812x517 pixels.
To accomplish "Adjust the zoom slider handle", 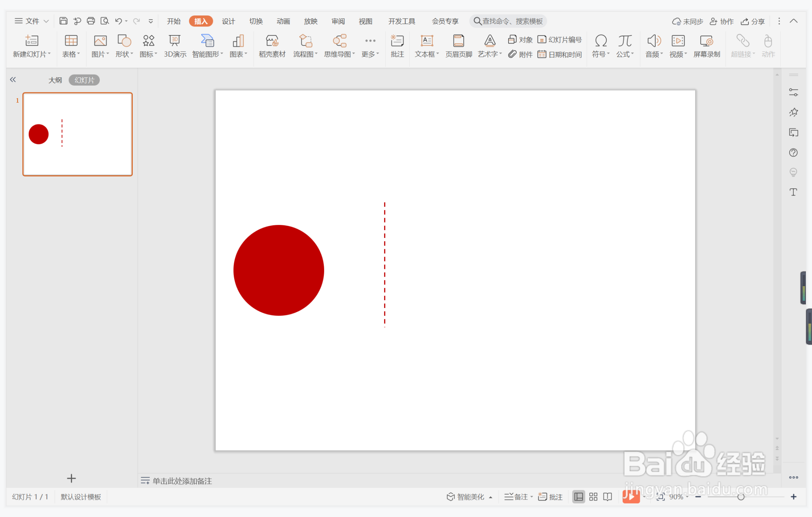I will 741,497.
